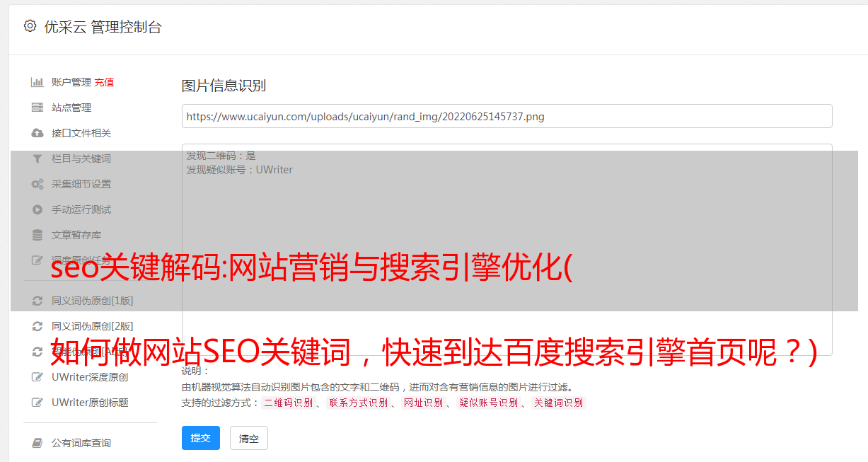This screenshot has height=462, width=868.
Task: Click the description line starting 由机器视觉算法
Action: [x=377, y=387]
